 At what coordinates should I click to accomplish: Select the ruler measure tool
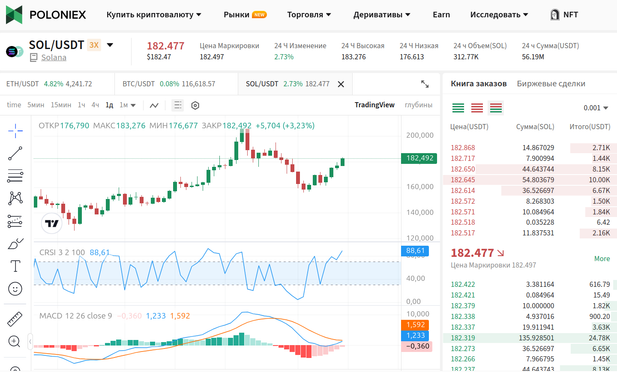point(15,319)
